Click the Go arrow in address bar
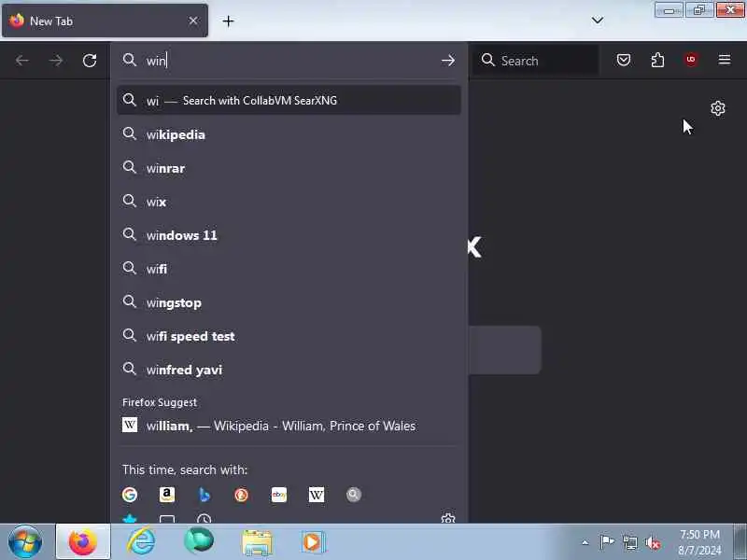Viewport: 747px width, 560px height. point(448,61)
